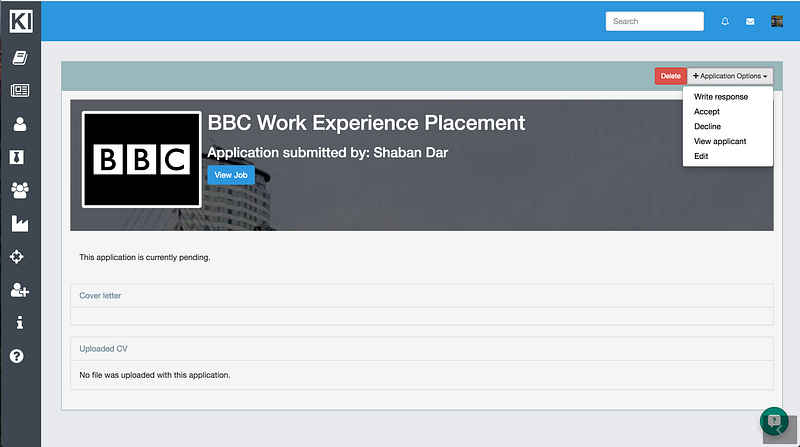
Task: Click the Cover letter heading
Action: pos(100,295)
